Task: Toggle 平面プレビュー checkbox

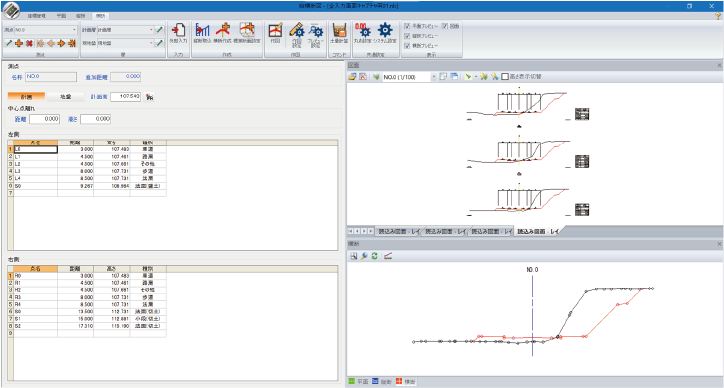Action: pos(407,26)
